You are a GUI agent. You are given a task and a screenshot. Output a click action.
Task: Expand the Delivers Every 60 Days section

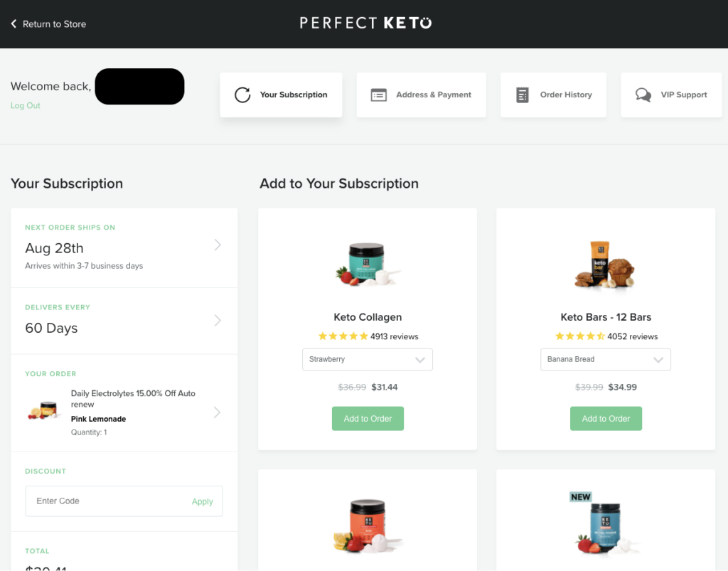point(218,321)
